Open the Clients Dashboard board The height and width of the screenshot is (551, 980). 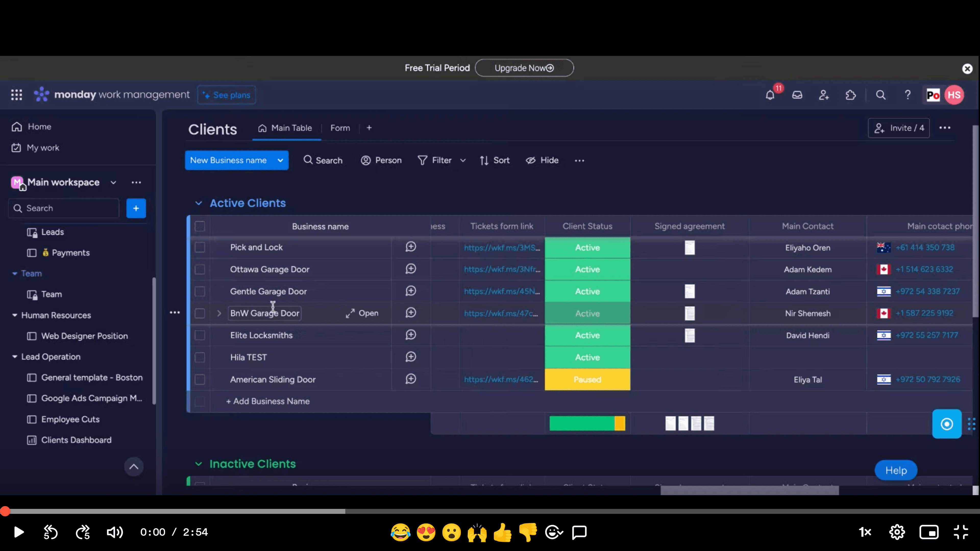[70, 440]
